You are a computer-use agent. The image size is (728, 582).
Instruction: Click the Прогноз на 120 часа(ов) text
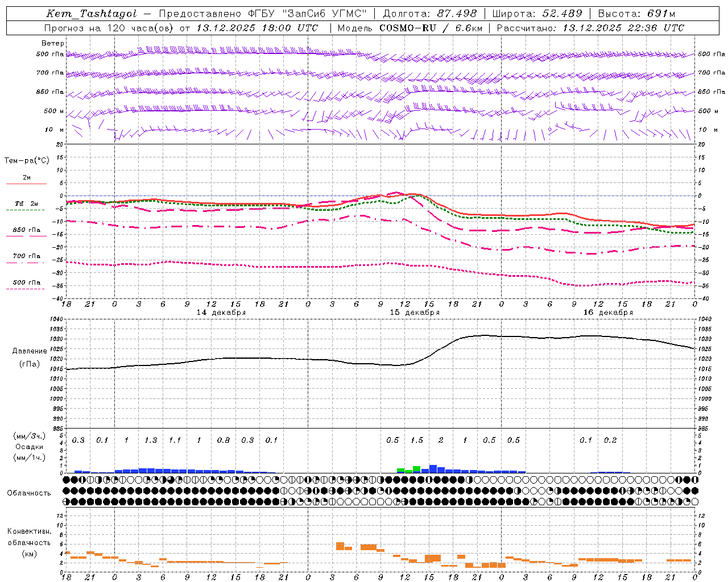coord(109,28)
